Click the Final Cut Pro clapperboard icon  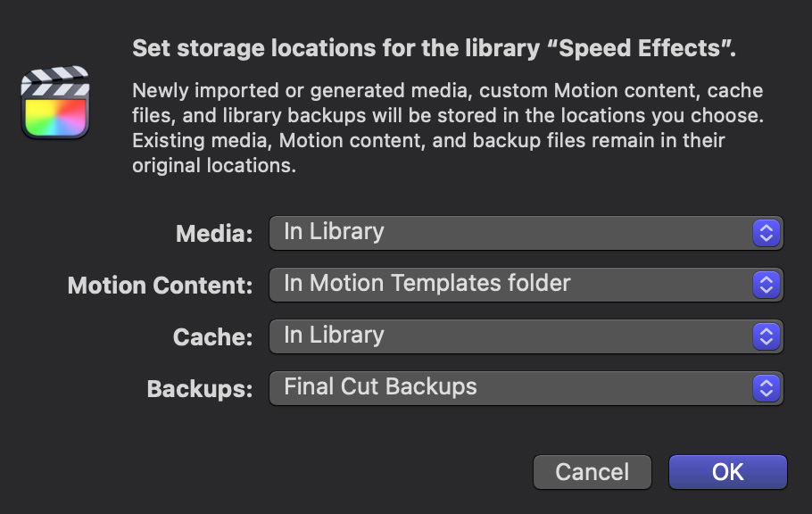point(55,103)
